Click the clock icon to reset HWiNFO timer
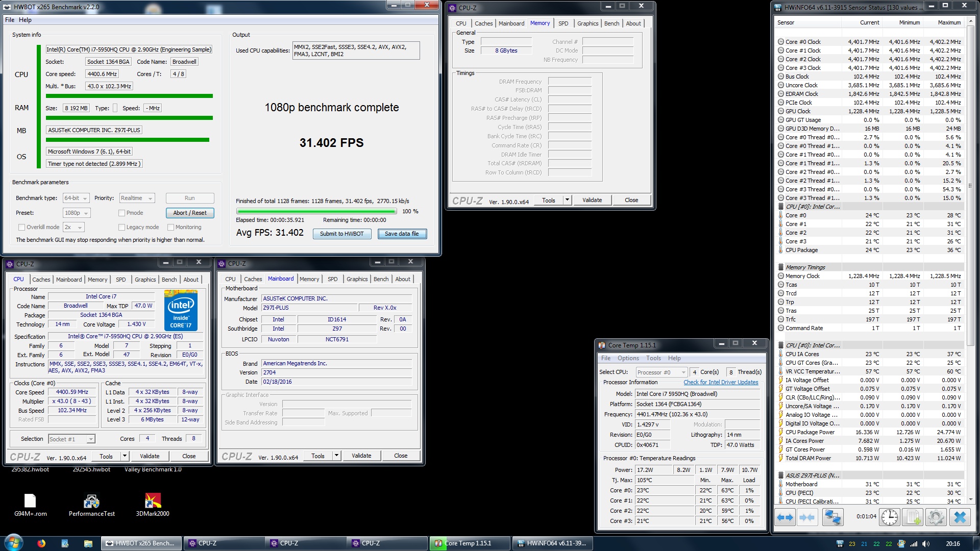This screenshot has width=980, height=551. 890,517
